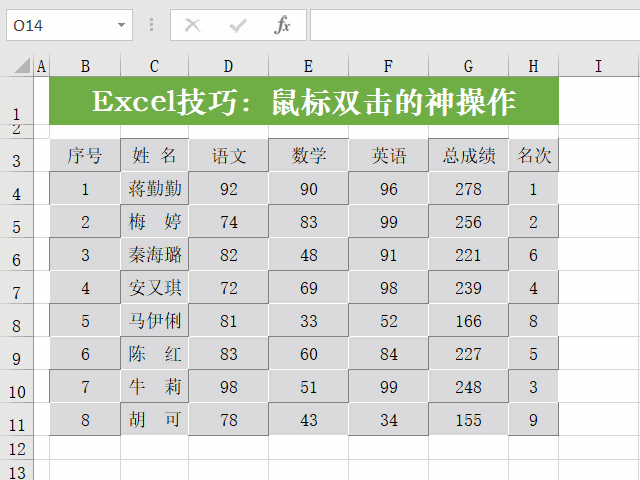The image size is (640, 480).
Task: Select column B header
Action: (x=85, y=66)
